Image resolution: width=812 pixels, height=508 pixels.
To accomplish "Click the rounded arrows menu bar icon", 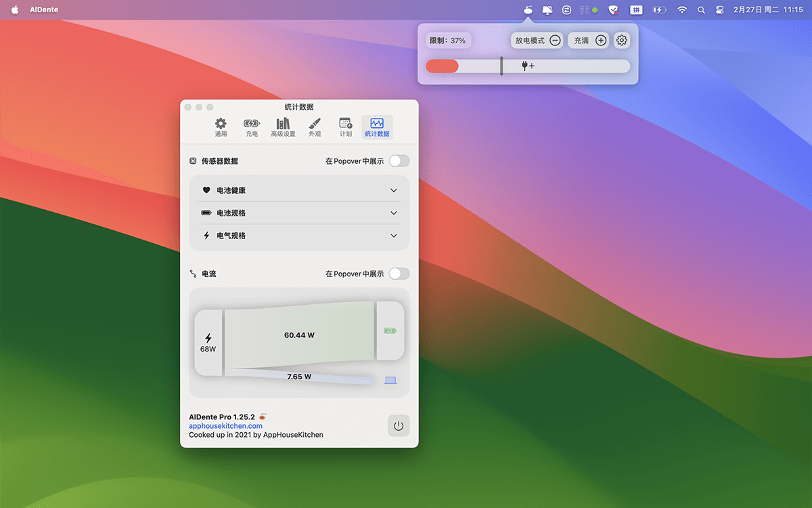I will click(x=567, y=10).
